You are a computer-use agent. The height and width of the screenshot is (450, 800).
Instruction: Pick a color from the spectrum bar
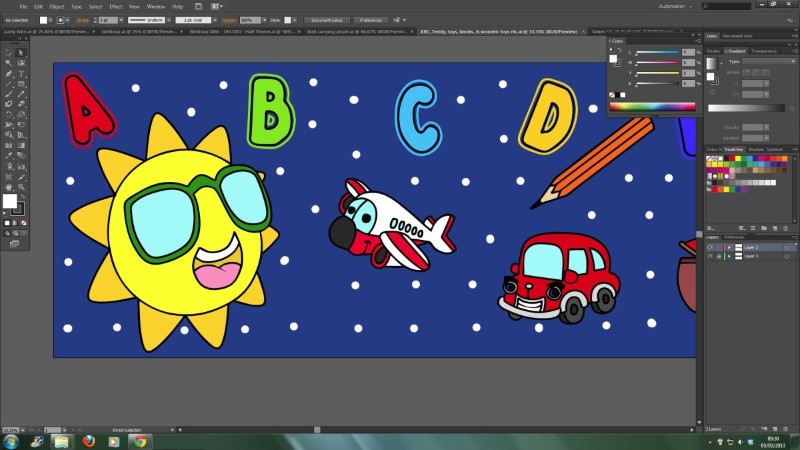tap(651, 106)
